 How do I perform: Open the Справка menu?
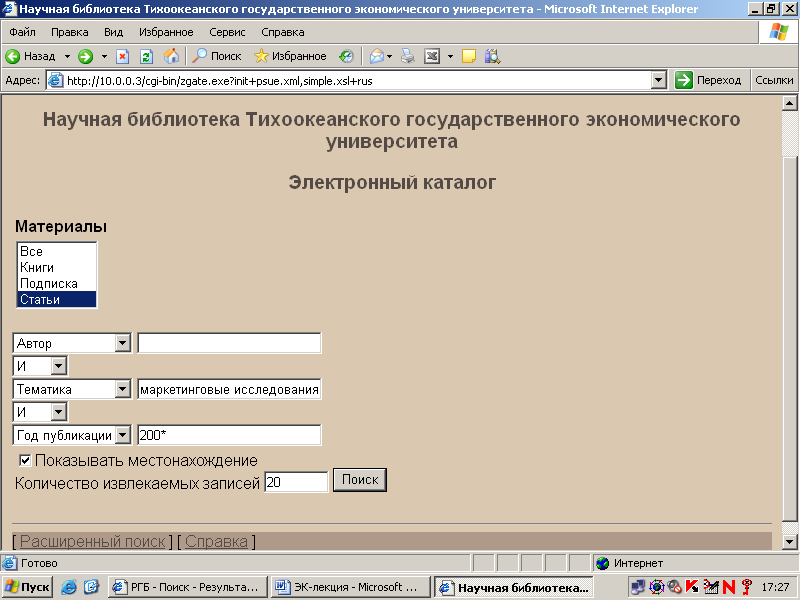tap(283, 32)
